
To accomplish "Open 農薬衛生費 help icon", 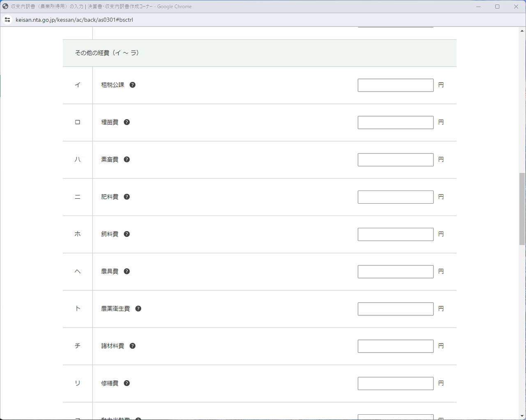I will (x=138, y=309).
